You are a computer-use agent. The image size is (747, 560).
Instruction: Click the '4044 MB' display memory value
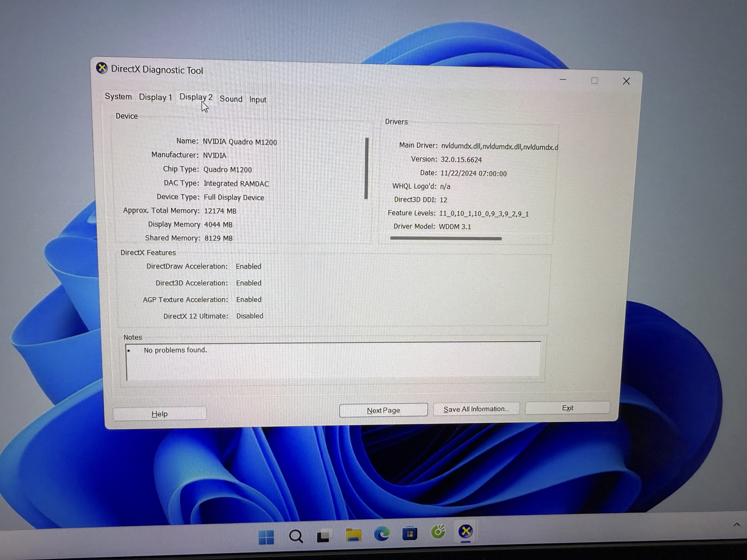point(218,224)
